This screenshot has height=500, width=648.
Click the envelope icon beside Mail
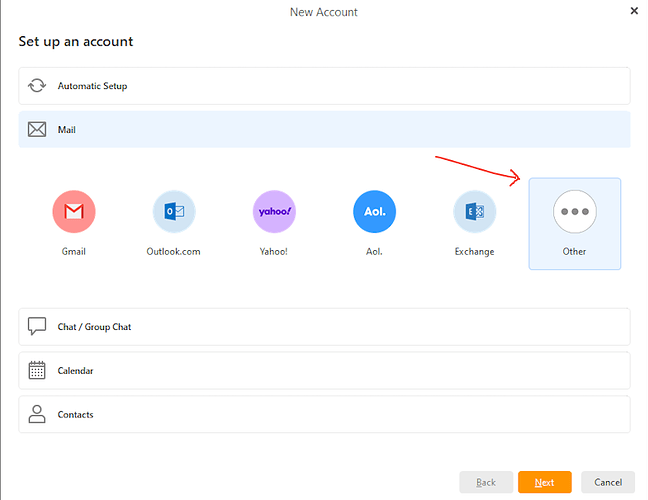click(37, 130)
